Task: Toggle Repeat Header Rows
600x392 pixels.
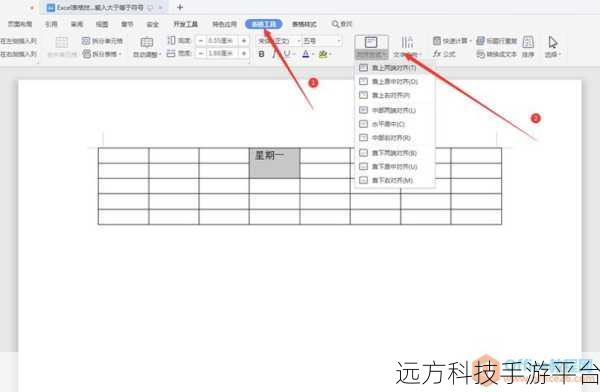Action: [x=496, y=41]
